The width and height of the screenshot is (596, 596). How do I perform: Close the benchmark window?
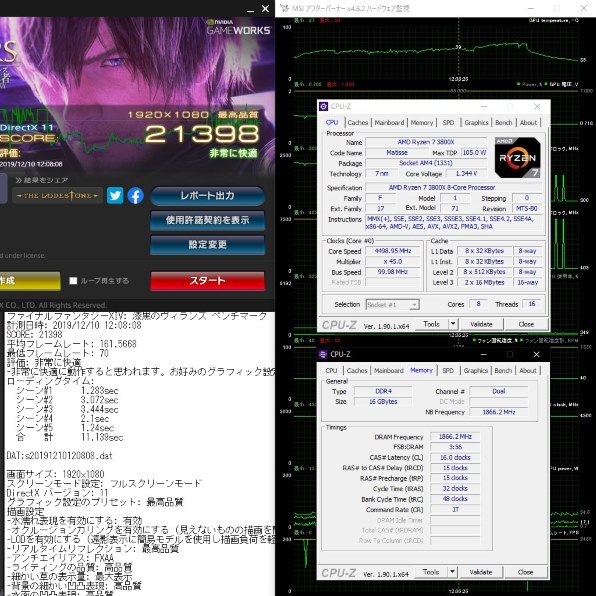(265, 8)
